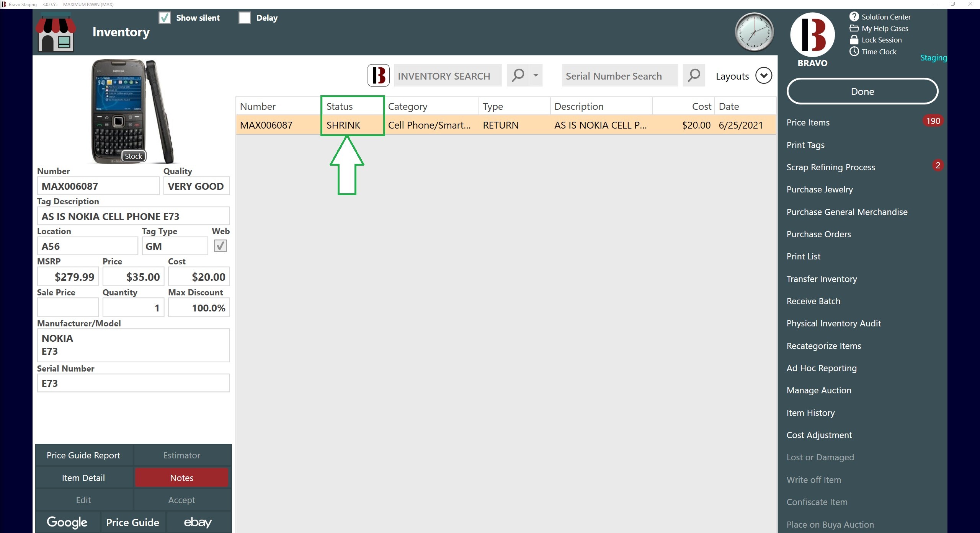This screenshot has width=980, height=533.
Task: Click the red Notes button
Action: tap(181, 478)
